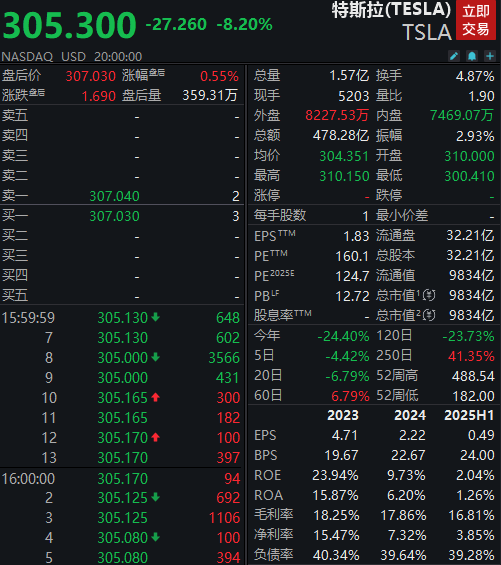Screen dimensions: 501x565
Task: Select the 2023 EPS value 4.71
Action: tap(345, 435)
